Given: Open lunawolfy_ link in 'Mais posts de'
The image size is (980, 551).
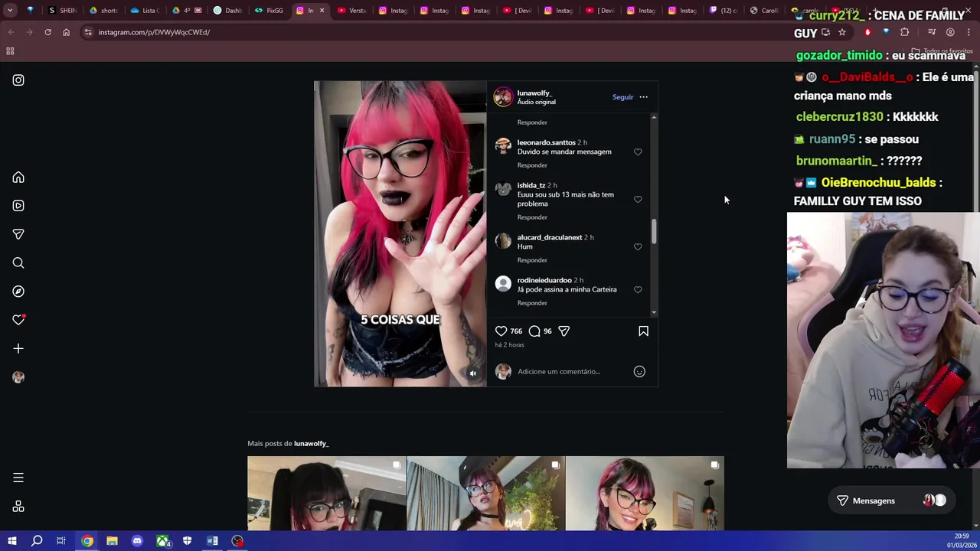Looking at the screenshot, I should (x=311, y=444).
